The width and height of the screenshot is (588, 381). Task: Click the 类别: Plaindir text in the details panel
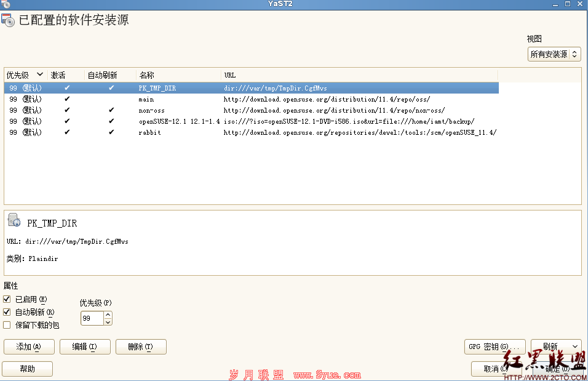click(32, 259)
